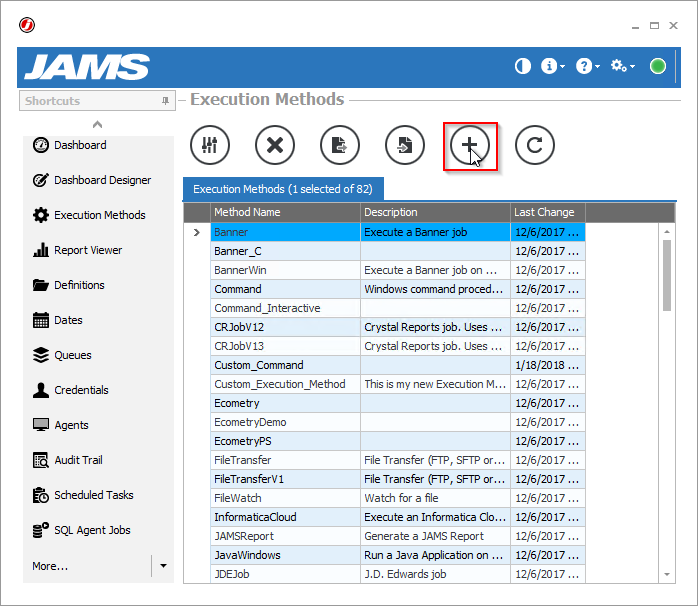Select the InformaticaCloud method row
The image size is (698, 606).
(398, 517)
